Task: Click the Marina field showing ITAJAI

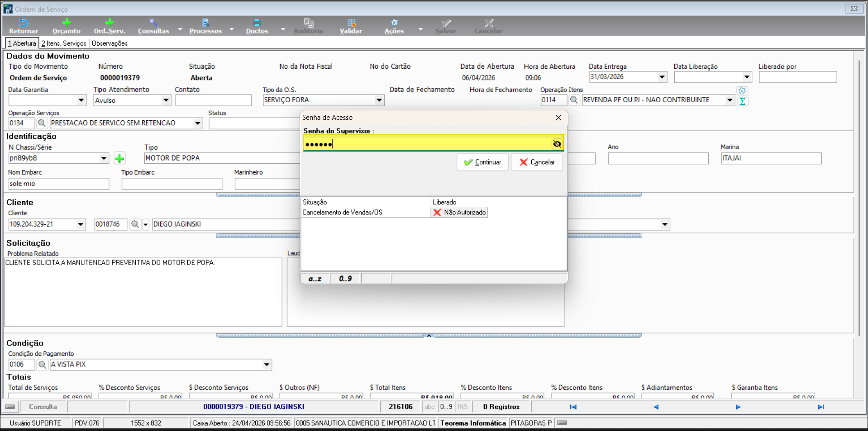Action: pyautogui.click(x=771, y=158)
